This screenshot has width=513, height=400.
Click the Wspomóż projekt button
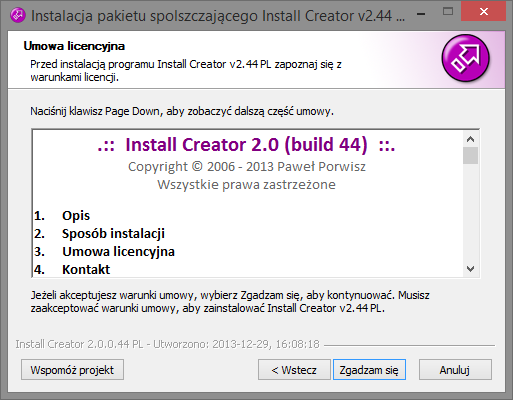click(x=72, y=370)
